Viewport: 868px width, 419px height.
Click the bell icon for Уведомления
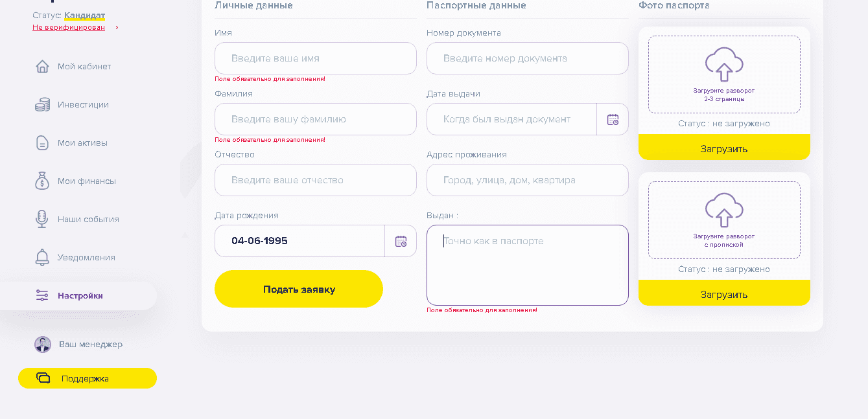tap(42, 257)
